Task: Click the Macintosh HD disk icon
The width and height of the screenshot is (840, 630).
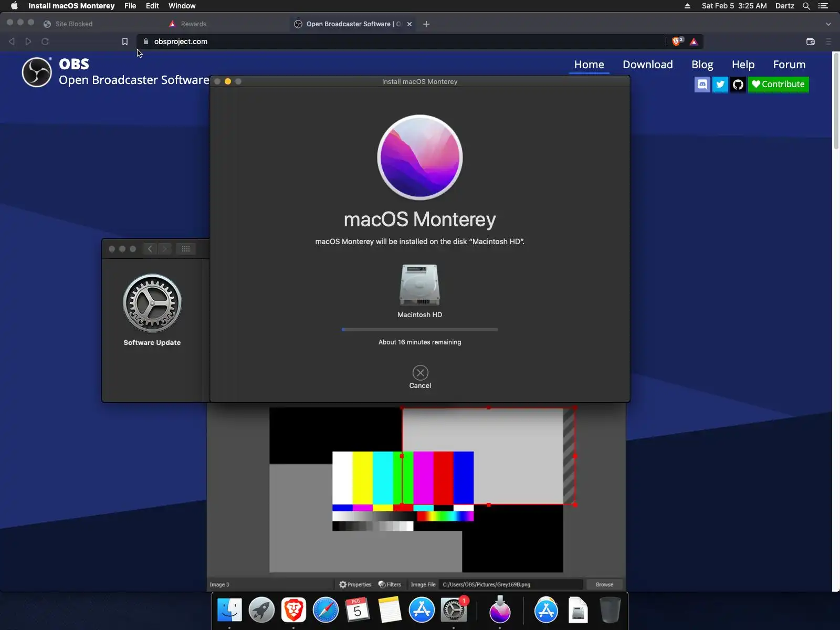Action: coord(420,285)
